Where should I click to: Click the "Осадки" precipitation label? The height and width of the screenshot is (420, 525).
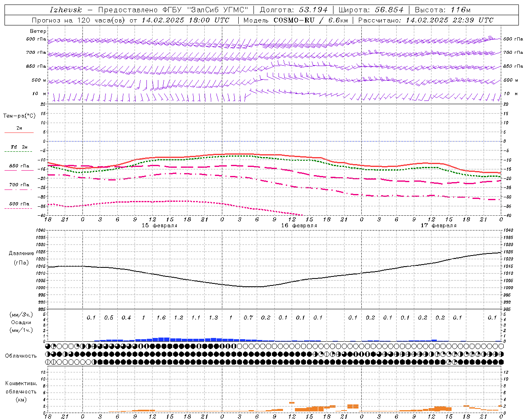point(21,322)
